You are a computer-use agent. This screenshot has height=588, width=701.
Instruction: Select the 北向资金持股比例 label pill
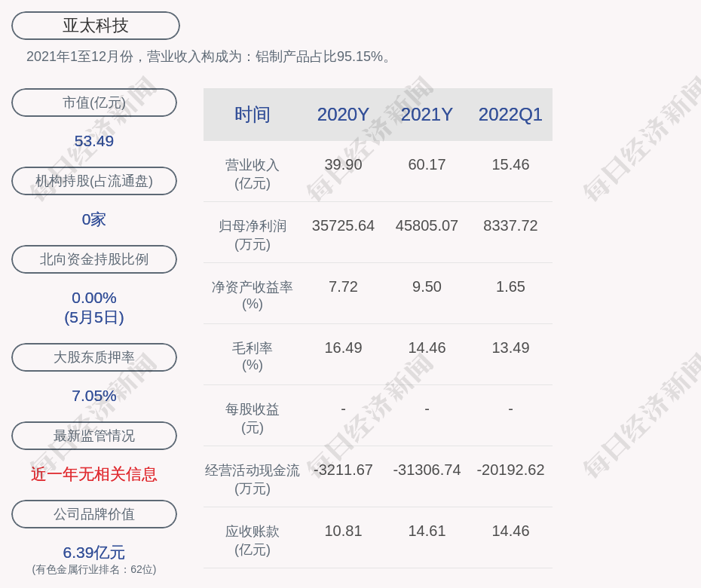tap(94, 259)
